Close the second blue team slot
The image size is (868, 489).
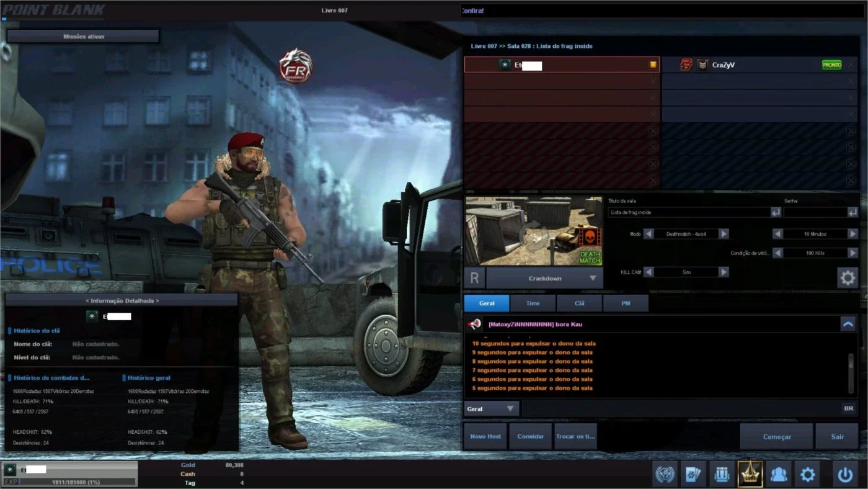tap(851, 81)
